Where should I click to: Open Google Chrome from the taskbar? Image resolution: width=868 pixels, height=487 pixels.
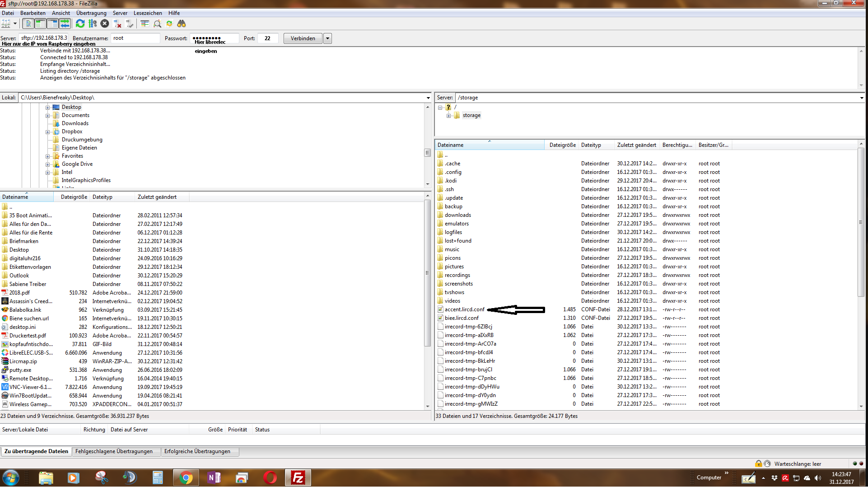(x=186, y=478)
